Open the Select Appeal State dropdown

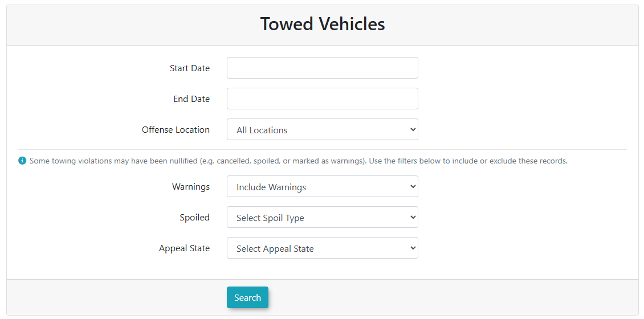click(322, 248)
